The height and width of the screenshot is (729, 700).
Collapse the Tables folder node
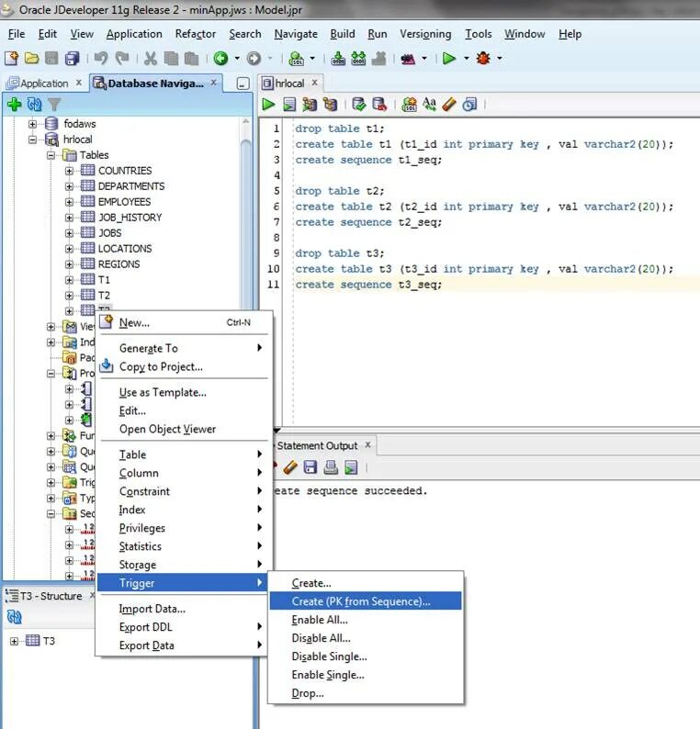[51, 155]
